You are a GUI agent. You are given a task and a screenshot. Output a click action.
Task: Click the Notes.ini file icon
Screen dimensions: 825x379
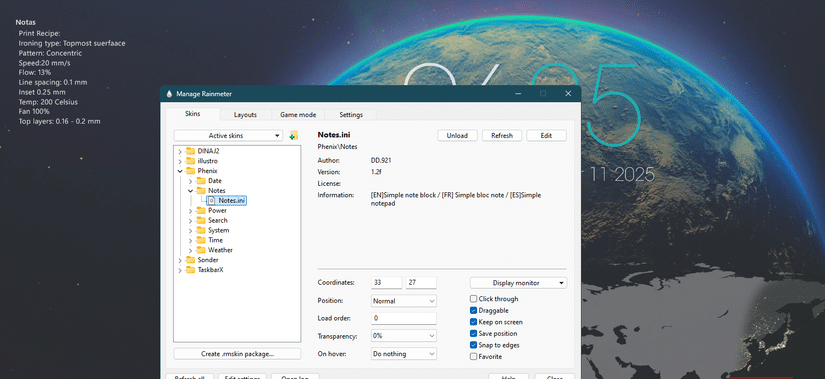pyautogui.click(x=212, y=201)
